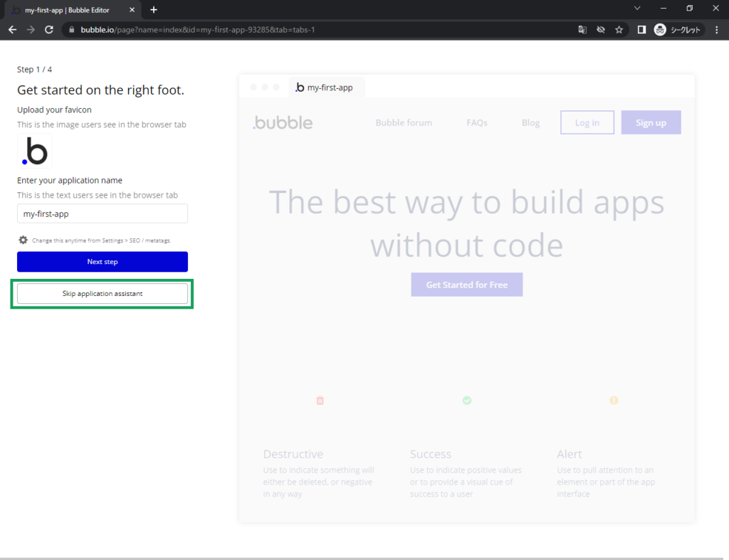
Task: View site information via the lock icon
Action: [70, 30]
